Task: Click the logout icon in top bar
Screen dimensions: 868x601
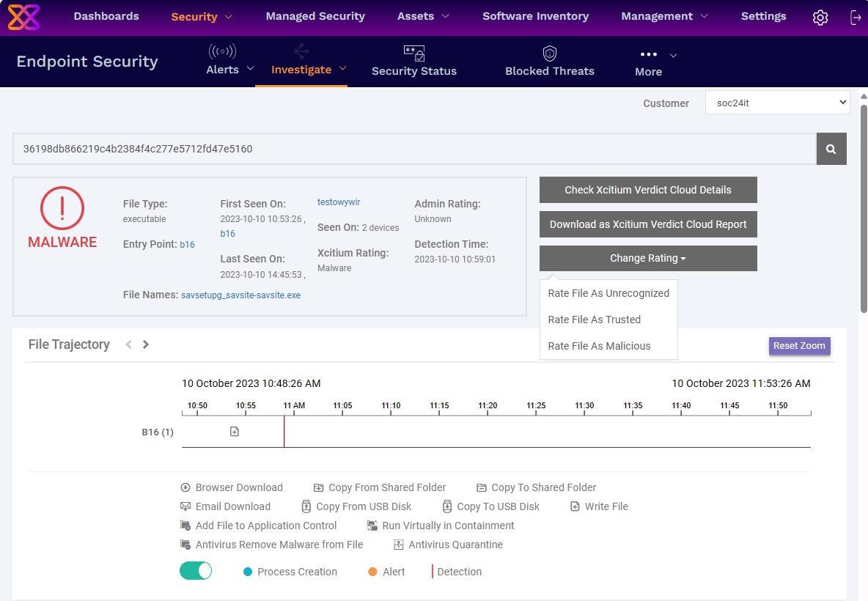Action: tap(856, 17)
